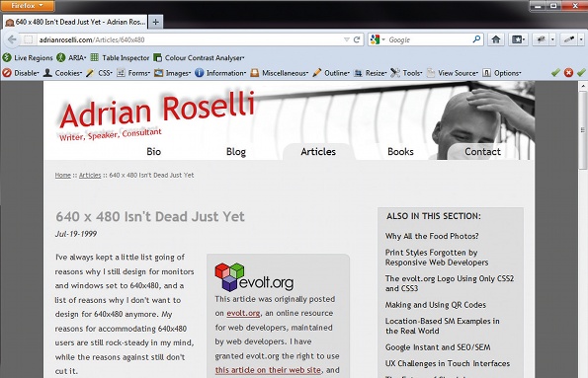Open URL history dropdown arrow
The width and height of the screenshot is (588, 378).
[347, 39]
